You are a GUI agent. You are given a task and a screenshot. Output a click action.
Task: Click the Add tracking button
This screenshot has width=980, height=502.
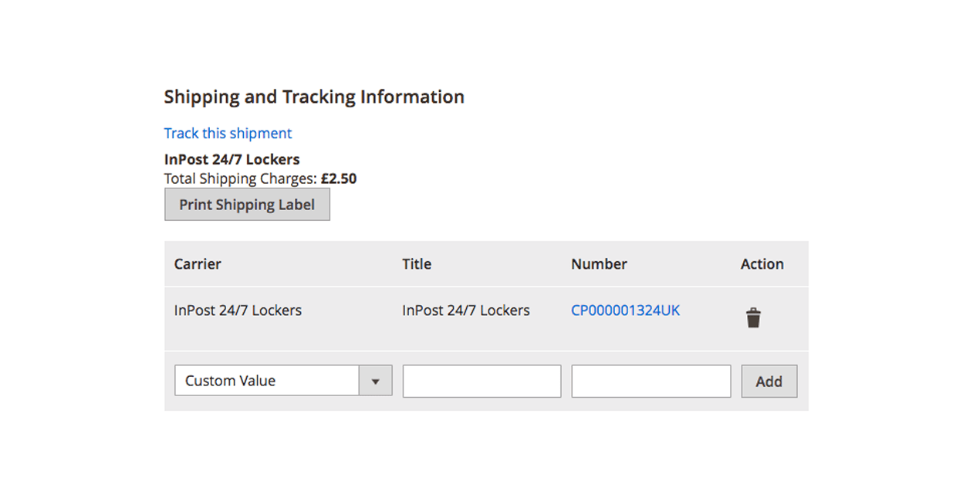[769, 382]
